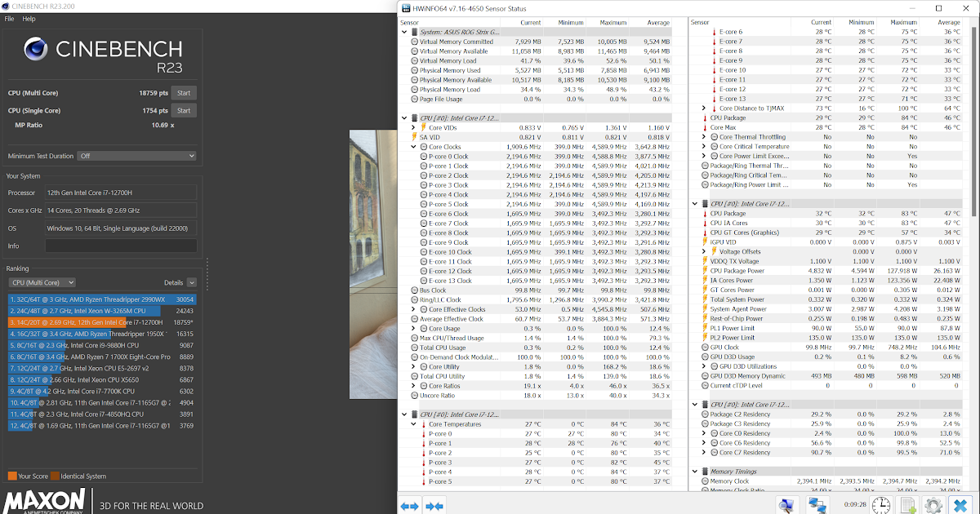The image size is (980, 514).
Task: Select the CPU Package Power sensor row
Action: coord(831,271)
